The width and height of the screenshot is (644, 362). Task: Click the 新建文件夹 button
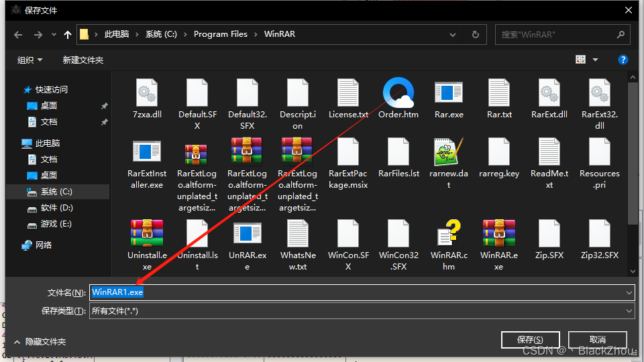click(x=83, y=60)
